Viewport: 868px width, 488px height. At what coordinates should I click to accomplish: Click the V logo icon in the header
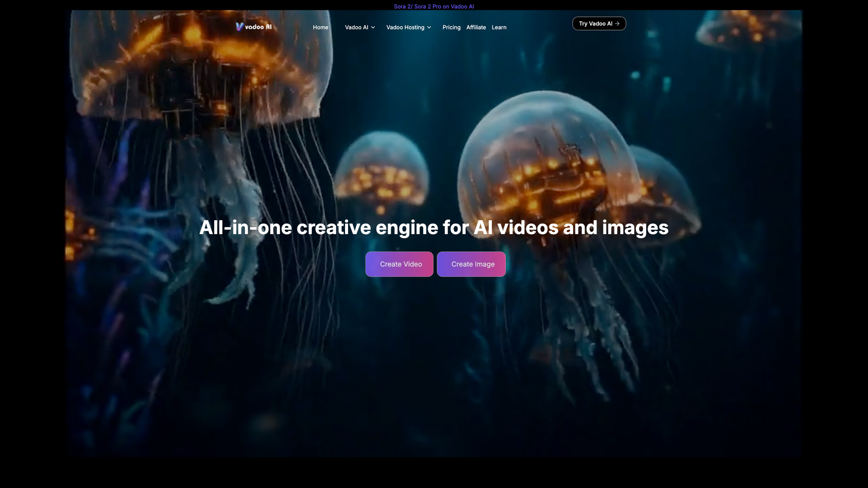coord(239,27)
